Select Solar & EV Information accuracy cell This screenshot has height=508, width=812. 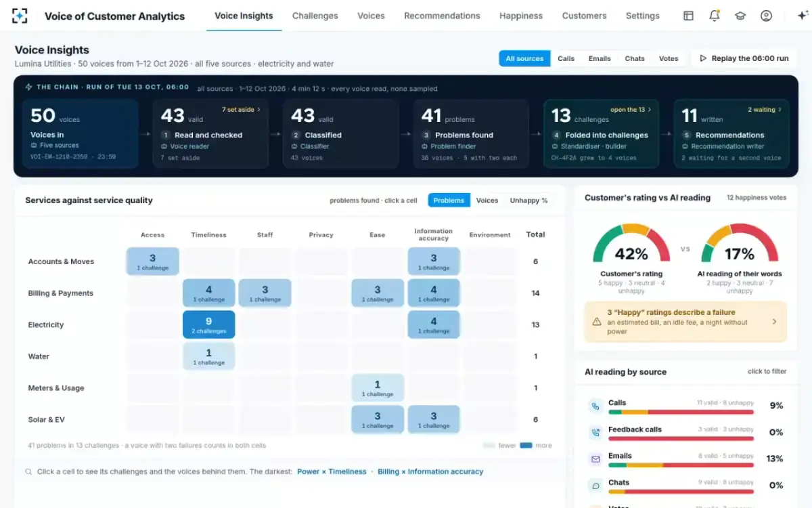click(x=434, y=419)
